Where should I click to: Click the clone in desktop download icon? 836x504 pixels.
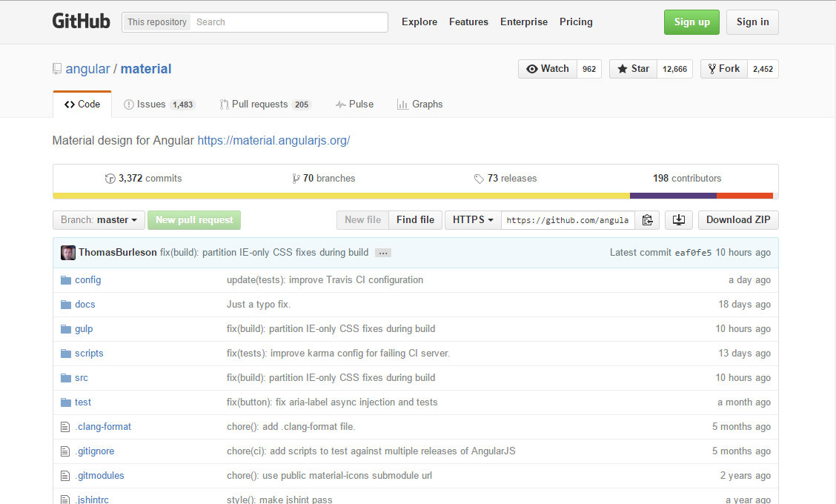[x=679, y=219]
